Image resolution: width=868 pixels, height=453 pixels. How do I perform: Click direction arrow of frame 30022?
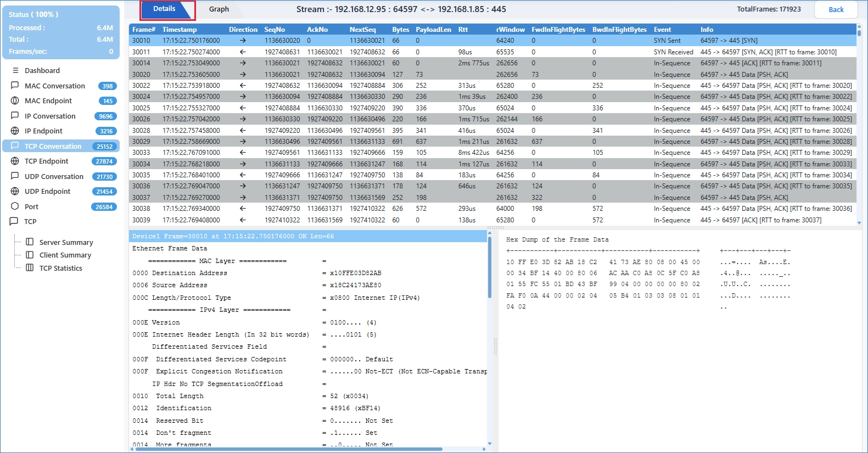click(243, 85)
